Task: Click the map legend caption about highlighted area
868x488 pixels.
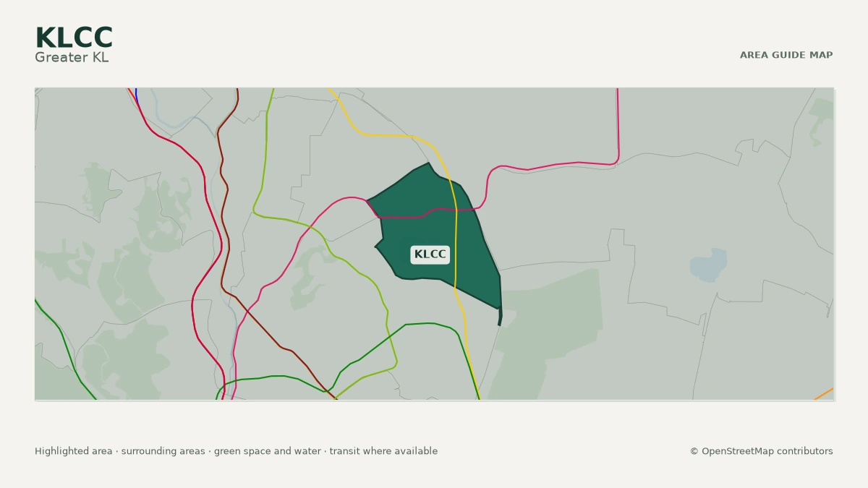Action: pos(236,451)
